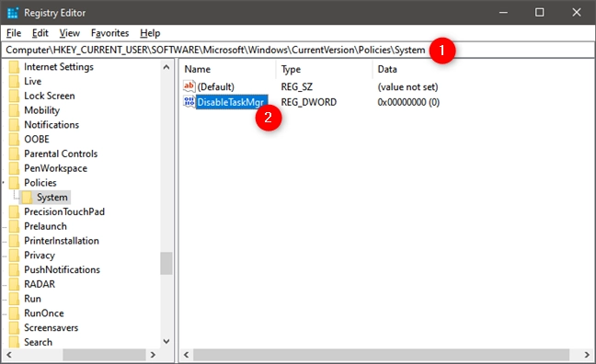Click the tree pane vertical scrollbar thumb
This screenshot has width=596, height=364.
pyautogui.click(x=166, y=263)
